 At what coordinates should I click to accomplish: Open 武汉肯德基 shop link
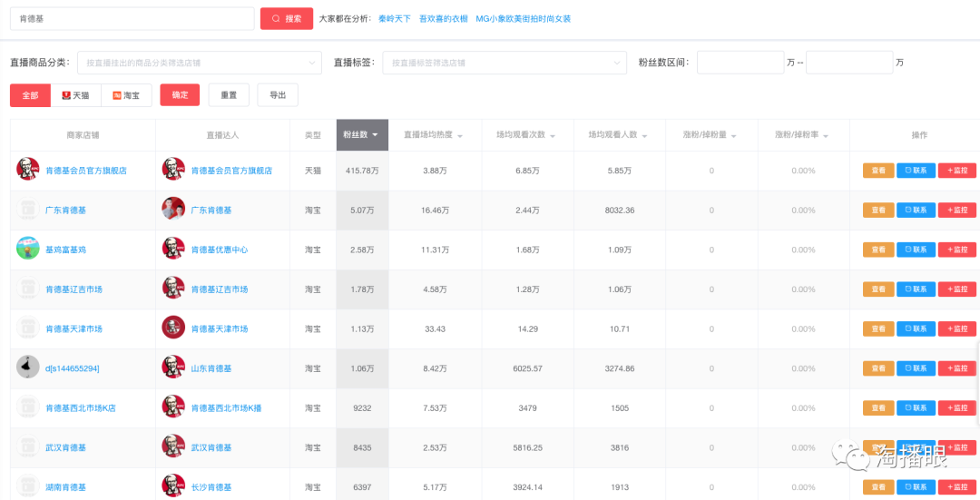[x=65, y=447]
